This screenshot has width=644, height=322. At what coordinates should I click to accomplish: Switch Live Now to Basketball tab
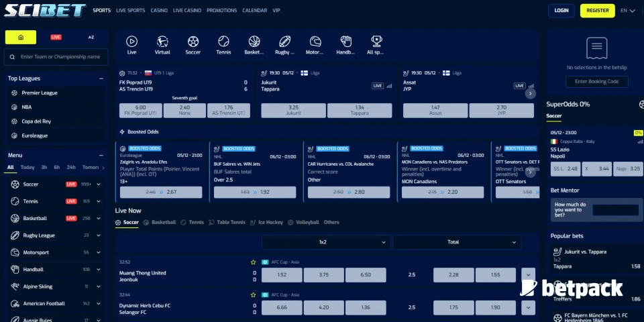[x=160, y=222]
